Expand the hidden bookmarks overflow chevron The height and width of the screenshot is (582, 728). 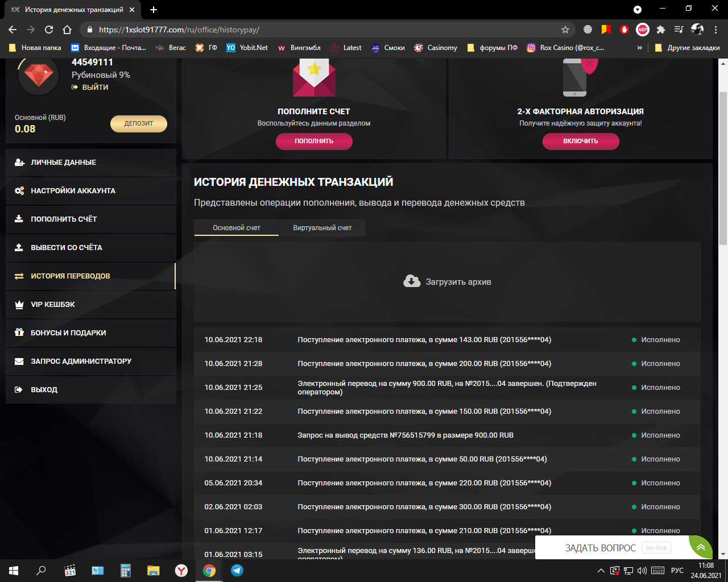640,48
